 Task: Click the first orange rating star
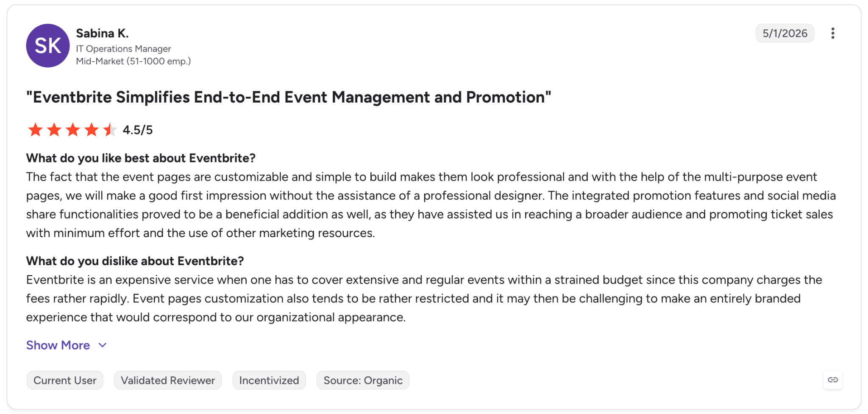35,130
